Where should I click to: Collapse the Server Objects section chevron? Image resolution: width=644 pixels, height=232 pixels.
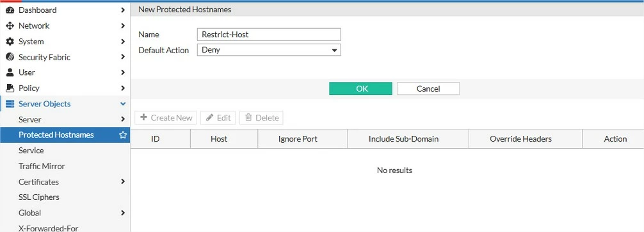tap(123, 104)
